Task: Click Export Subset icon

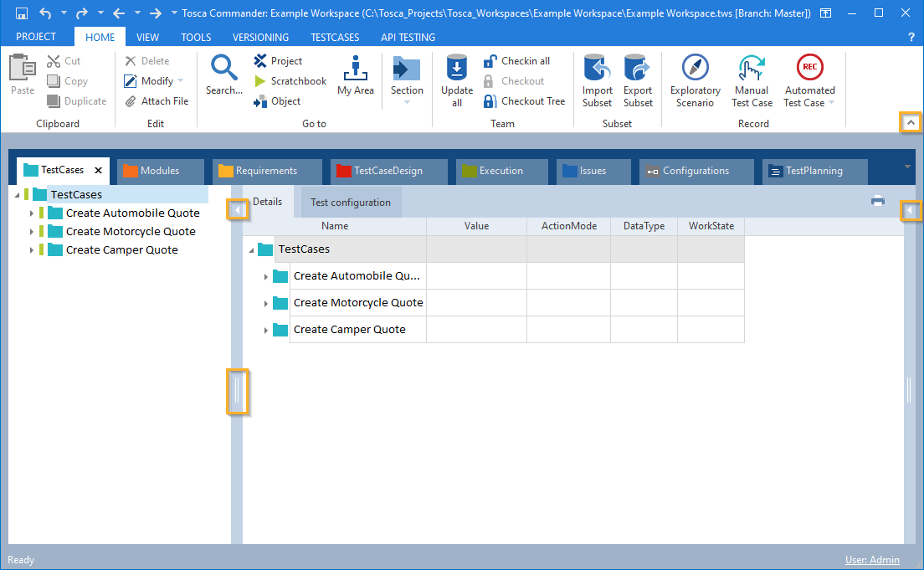Action: click(x=638, y=69)
